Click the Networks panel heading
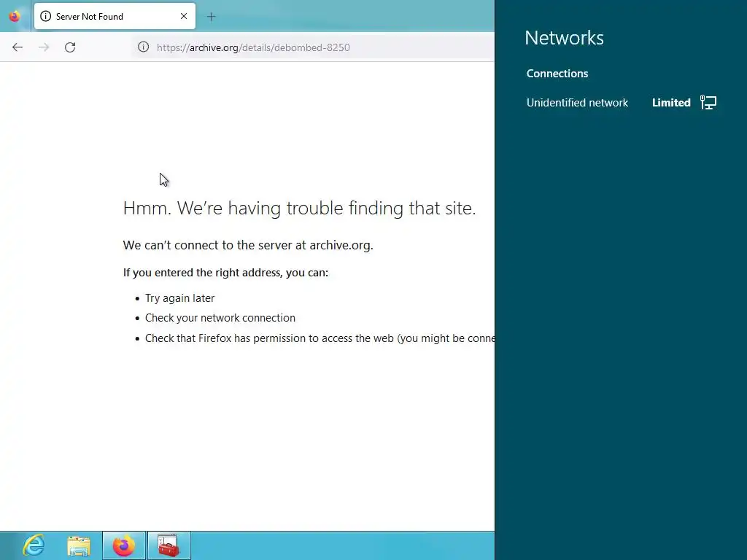The height and width of the screenshot is (560, 747). point(564,38)
